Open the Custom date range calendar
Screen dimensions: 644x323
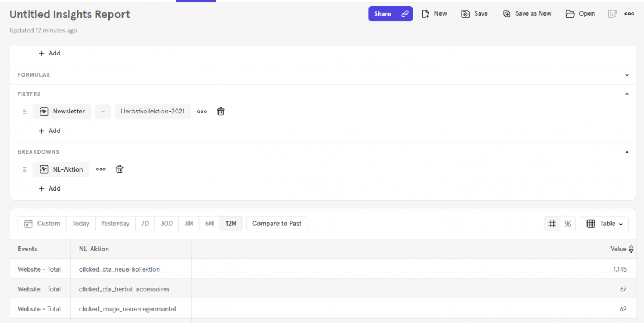pos(42,224)
